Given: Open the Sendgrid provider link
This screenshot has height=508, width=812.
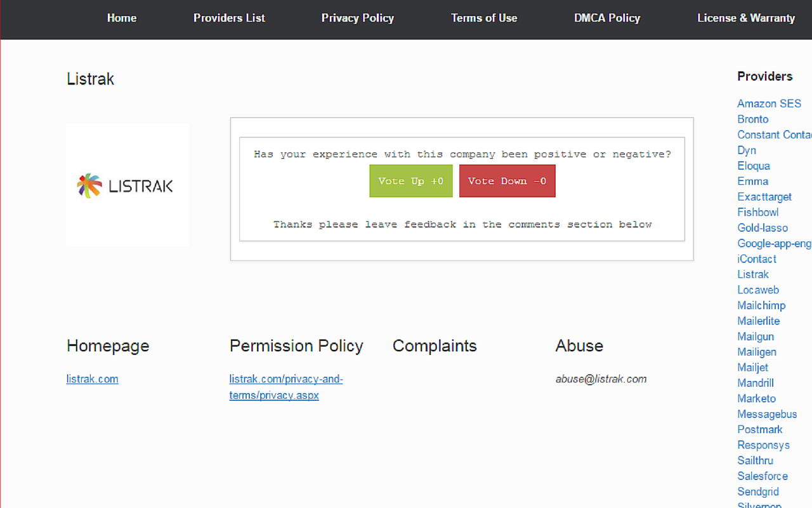Looking at the screenshot, I should pyautogui.click(x=758, y=491).
